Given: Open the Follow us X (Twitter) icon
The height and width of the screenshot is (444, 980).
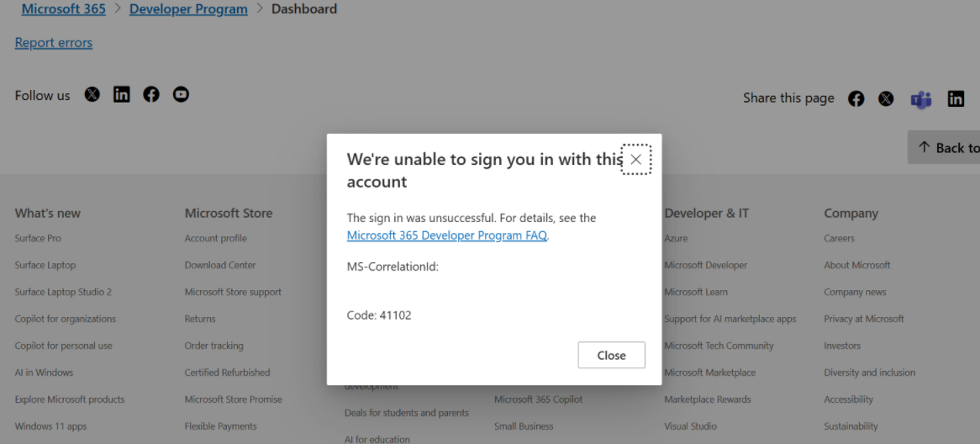Looking at the screenshot, I should click(x=92, y=95).
